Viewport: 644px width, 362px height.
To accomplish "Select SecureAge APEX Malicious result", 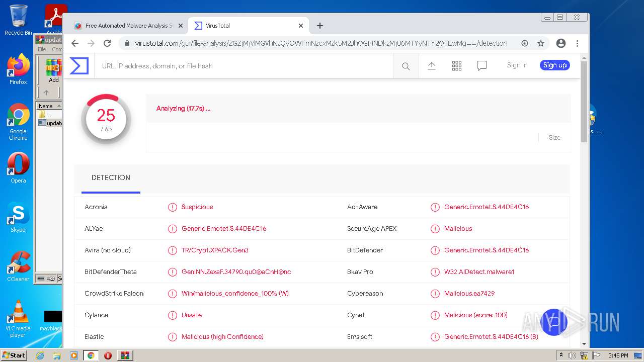I will coord(458,229).
